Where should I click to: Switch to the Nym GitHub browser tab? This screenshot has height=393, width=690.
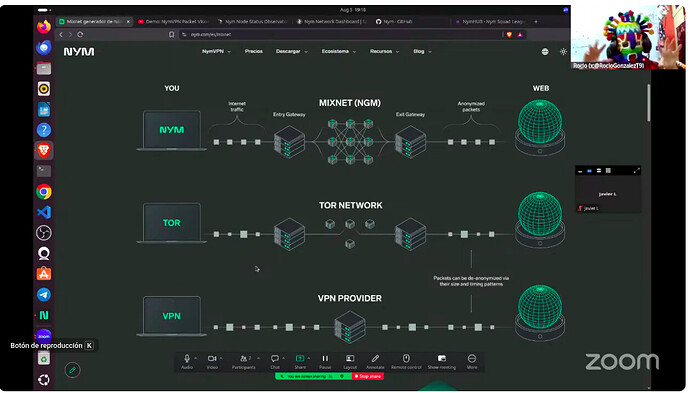click(x=394, y=21)
